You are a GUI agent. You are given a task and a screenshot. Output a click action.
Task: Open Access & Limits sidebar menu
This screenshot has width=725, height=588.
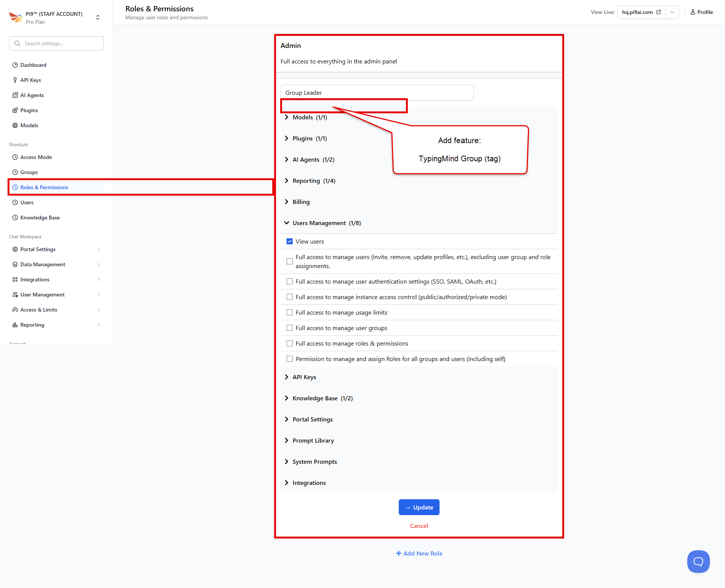[x=56, y=310]
